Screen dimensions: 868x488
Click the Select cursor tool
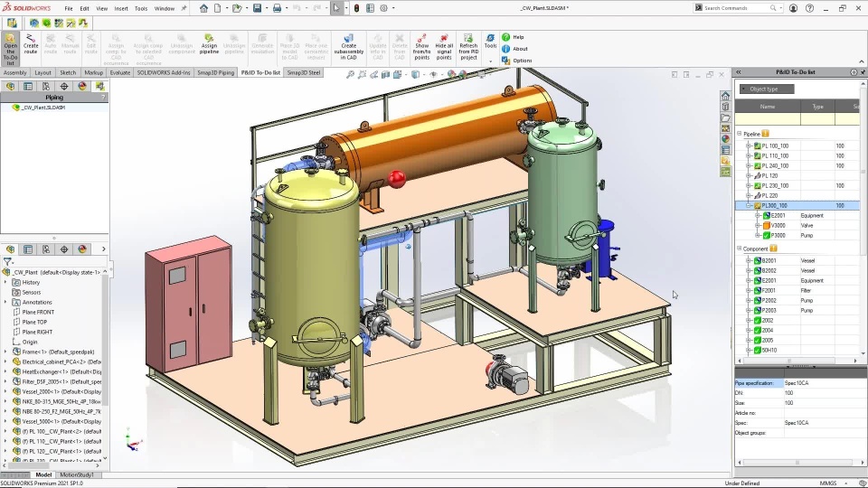click(336, 8)
